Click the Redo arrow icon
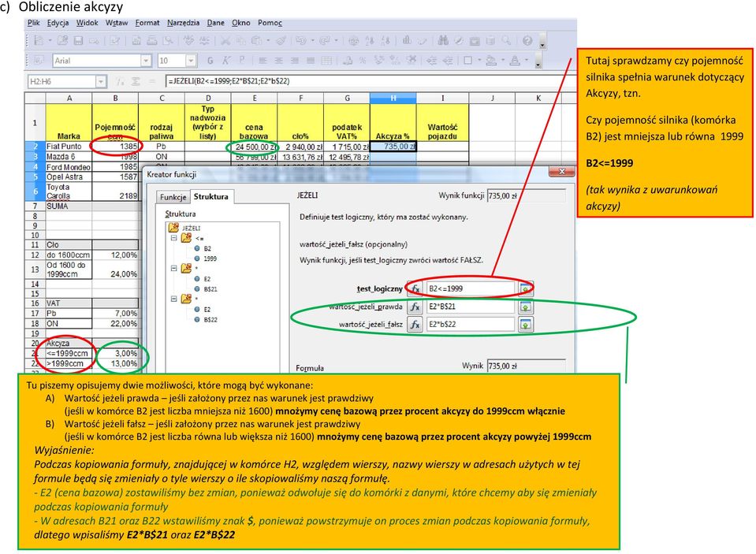Screen dimensions: 756x554 click(325, 40)
